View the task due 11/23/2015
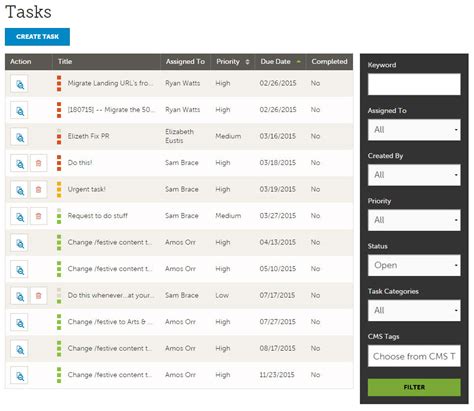This screenshot has height=411, width=474. click(19, 376)
